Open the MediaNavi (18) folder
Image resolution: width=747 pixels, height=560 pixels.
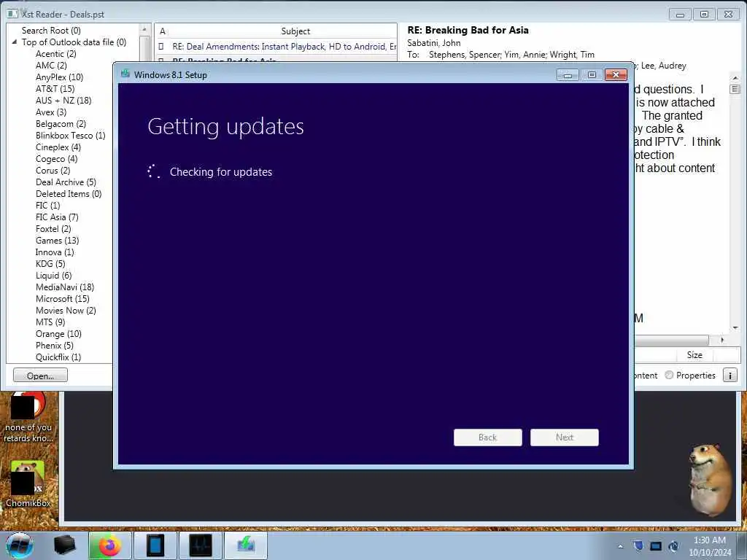(65, 287)
